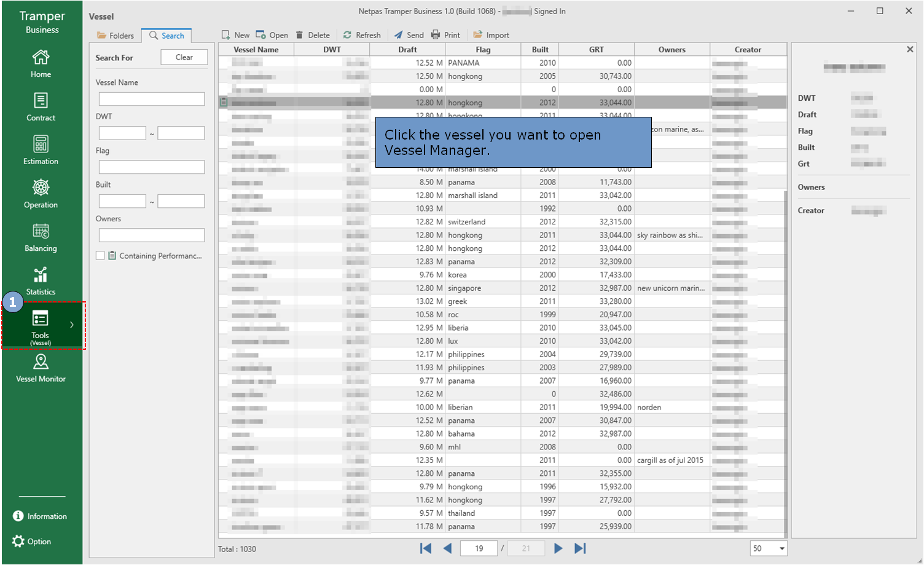This screenshot has width=924, height=565.
Task: Click the DWT minimum field
Action: (x=122, y=133)
